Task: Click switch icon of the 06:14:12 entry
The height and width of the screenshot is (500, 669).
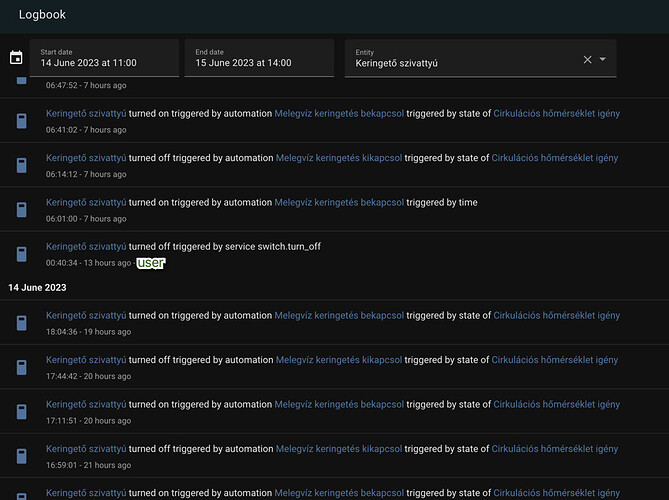Action: click(20, 165)
